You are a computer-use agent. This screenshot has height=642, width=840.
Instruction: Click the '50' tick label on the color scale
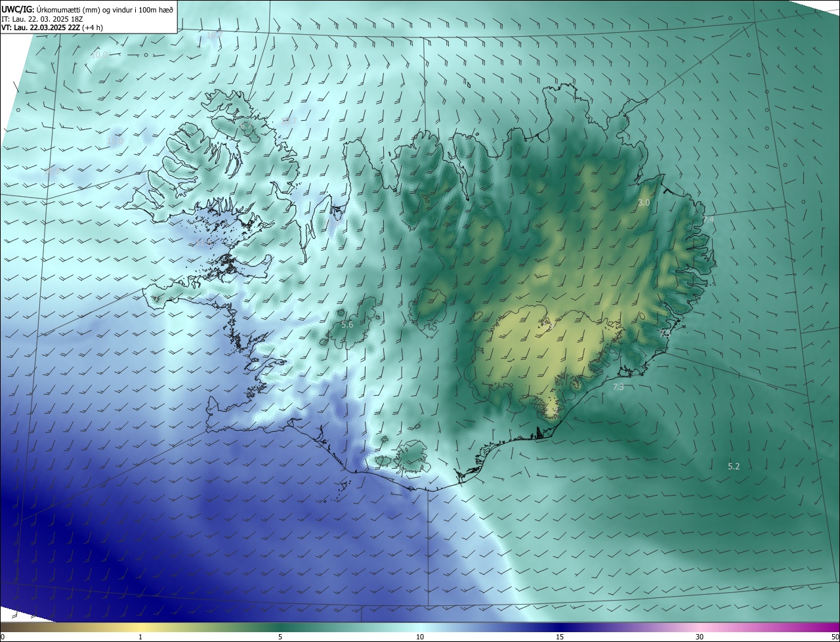(x=835, y=637)
